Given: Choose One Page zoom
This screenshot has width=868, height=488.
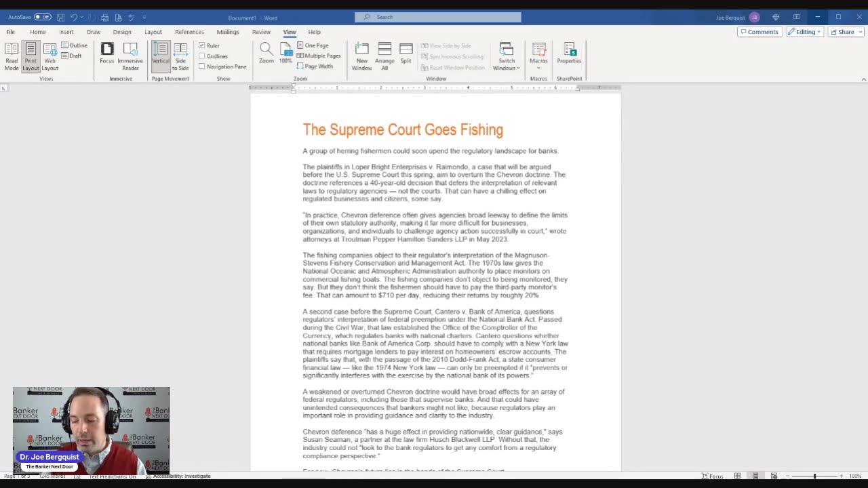Looking at the screenshot, I should tap(313, 45).
